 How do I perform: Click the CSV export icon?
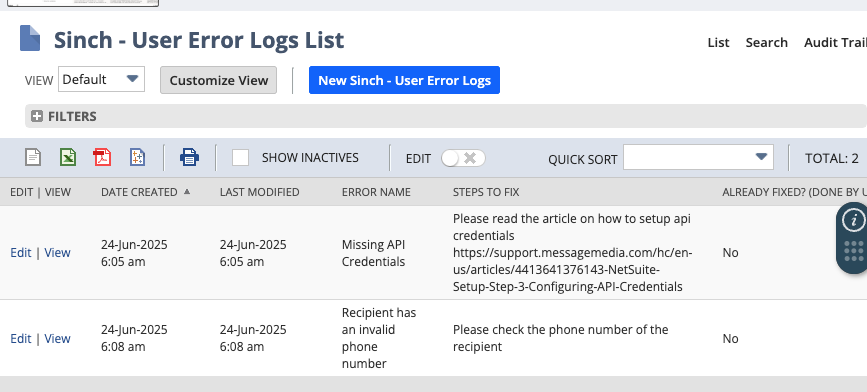coord(137,158)
